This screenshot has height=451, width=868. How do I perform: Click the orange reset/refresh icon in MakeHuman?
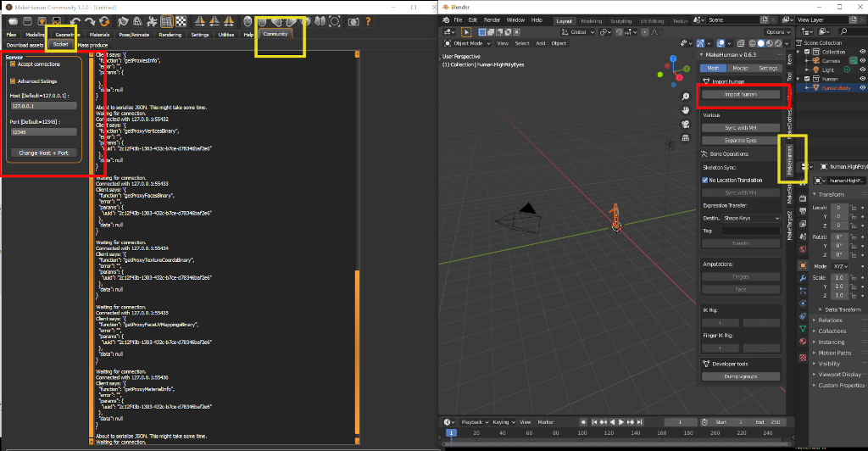click(x=104, y=21)
